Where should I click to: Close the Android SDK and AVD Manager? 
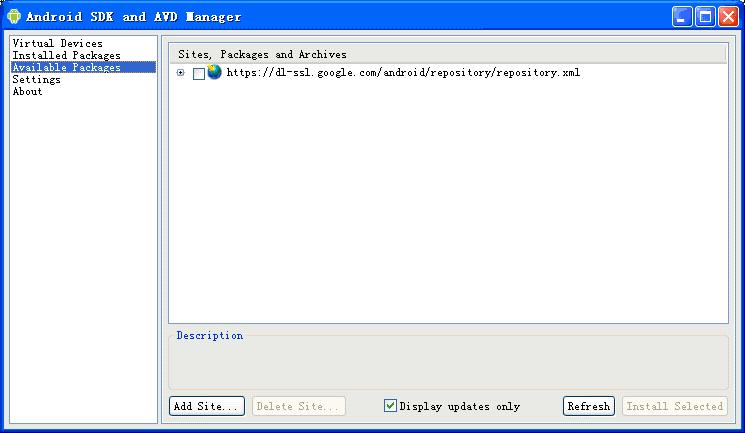click(728, 17)
